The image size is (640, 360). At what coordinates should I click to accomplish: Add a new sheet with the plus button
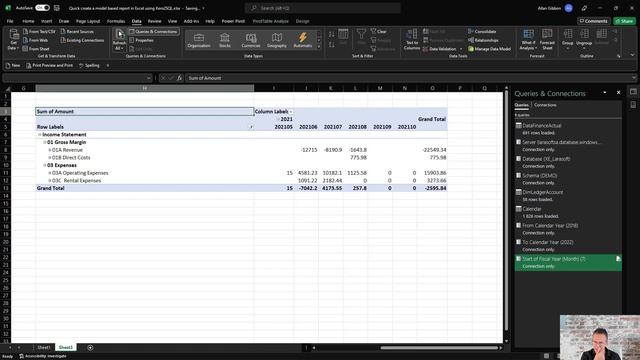pos(90,347)
